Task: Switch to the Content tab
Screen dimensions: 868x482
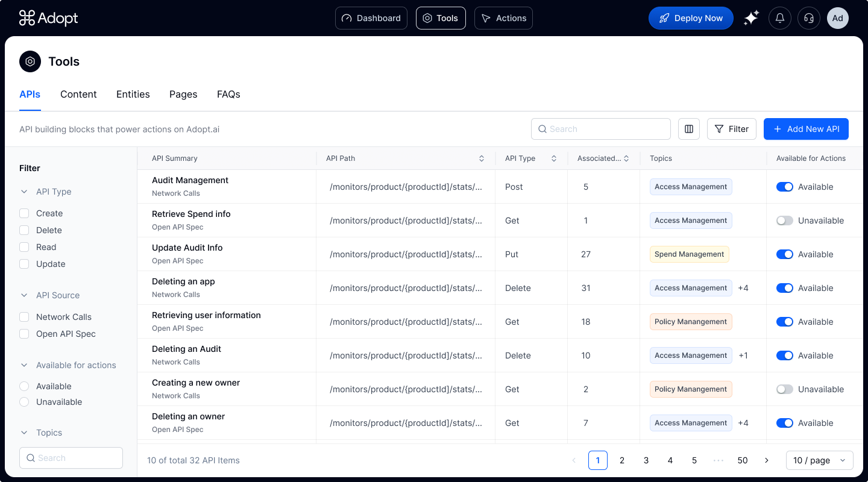Action: click(x=78, y=94)
